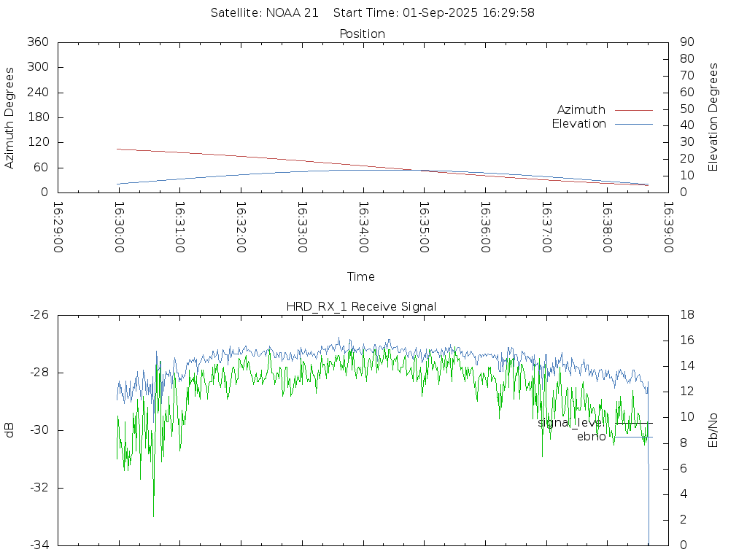Viewport: 747px width, 560px height.
Task: Click the 16:35:00 time axis label
Action: [x=424, y=227]
